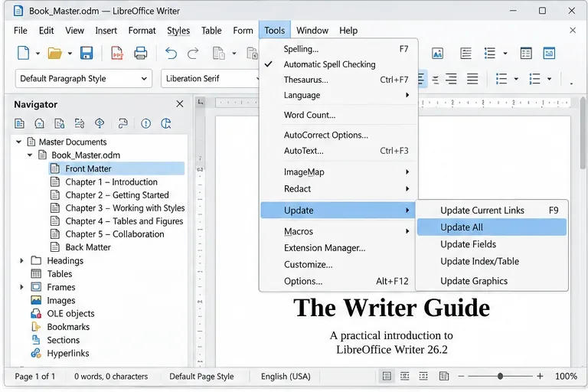Screen dimensions: 588x392
Task: Open the Macros submenu entry
Action: point(338,231)
